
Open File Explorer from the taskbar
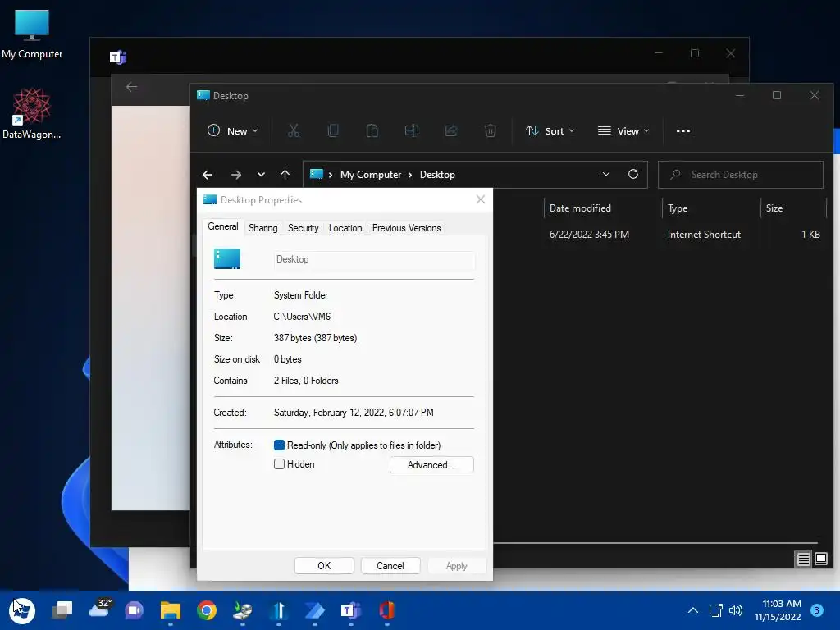pos(171,610)
